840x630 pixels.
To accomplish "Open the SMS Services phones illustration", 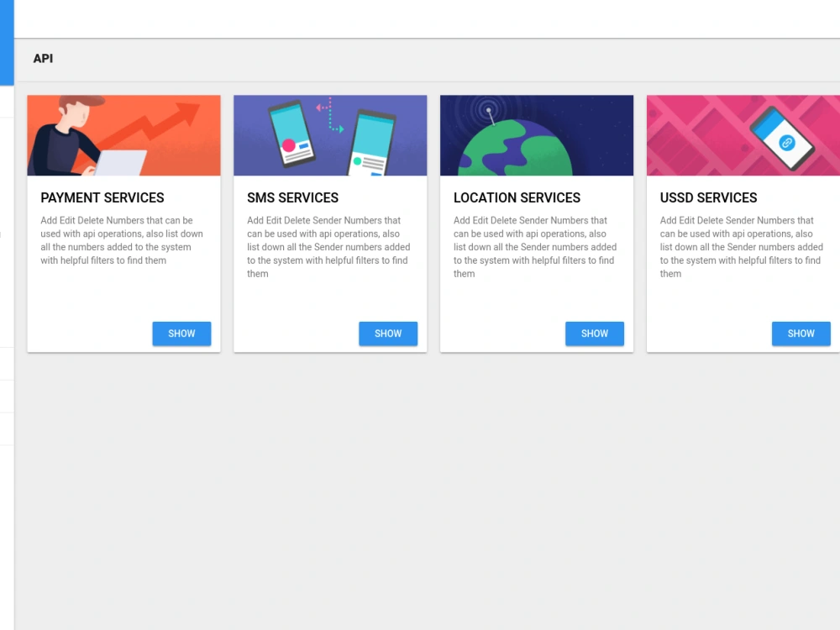I will 330,135.
